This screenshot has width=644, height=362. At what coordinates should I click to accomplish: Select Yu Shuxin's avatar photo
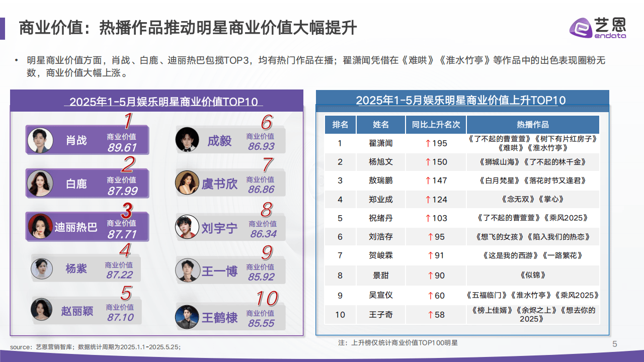tap(187, 183)
